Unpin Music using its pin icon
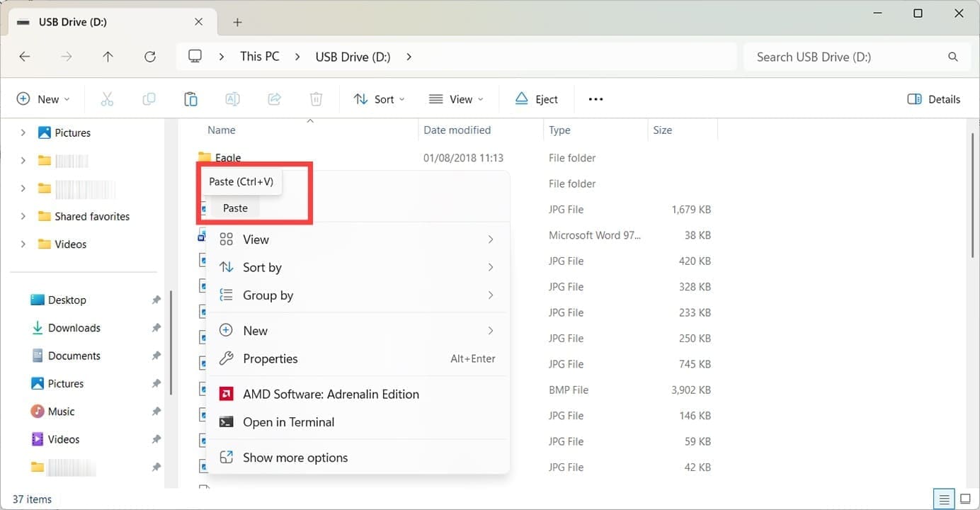The width and height of the screenshot is (980, 510). click(x=156, y=412)
